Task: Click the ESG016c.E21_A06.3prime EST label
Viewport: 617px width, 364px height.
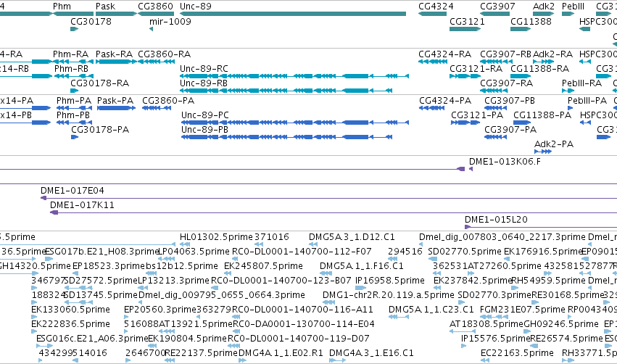Action: pos(92,339)
